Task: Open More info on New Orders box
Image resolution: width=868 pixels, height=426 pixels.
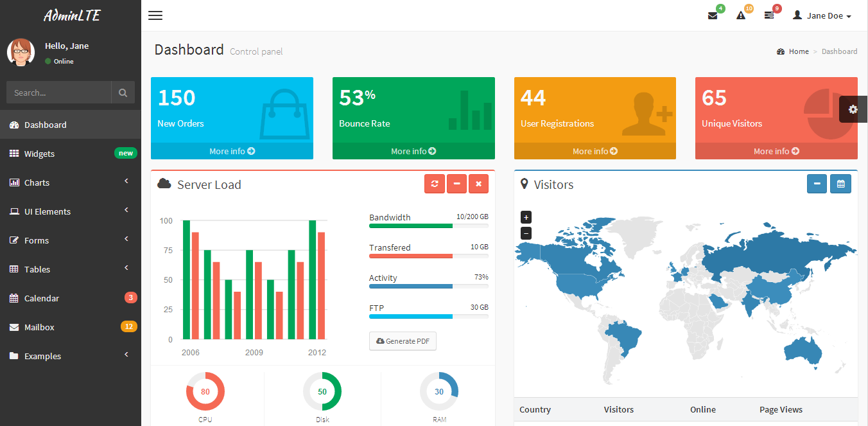Action: (232, 151)
